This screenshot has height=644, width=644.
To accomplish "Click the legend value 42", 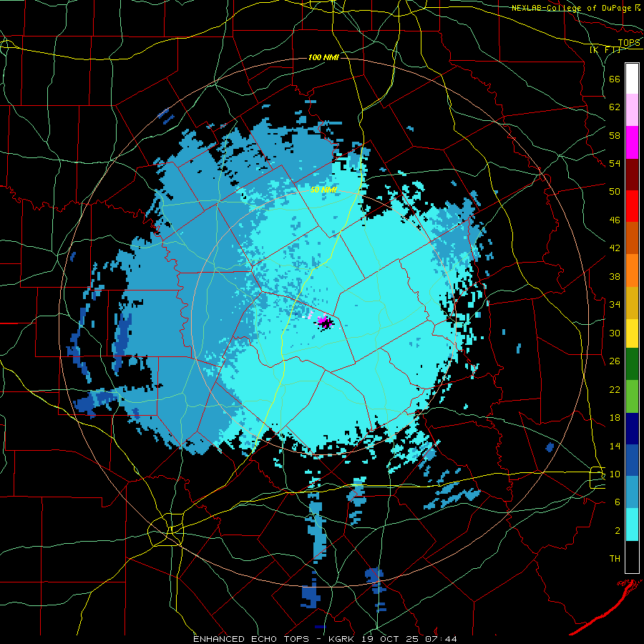I will point(615,248).
